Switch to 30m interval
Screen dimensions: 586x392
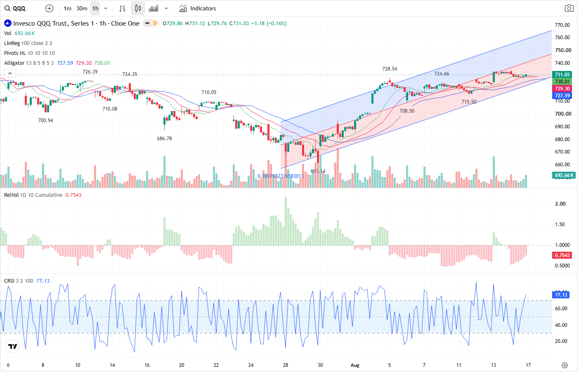click(82, 8)
